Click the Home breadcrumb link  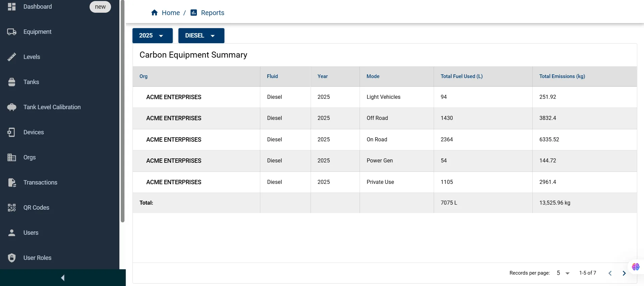pos(171,13)
